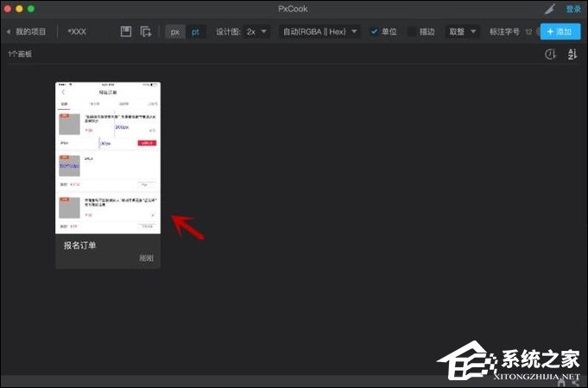Click the export artboards icon
The width and height of the screenshot is (588, 388).
pos(146,31)
